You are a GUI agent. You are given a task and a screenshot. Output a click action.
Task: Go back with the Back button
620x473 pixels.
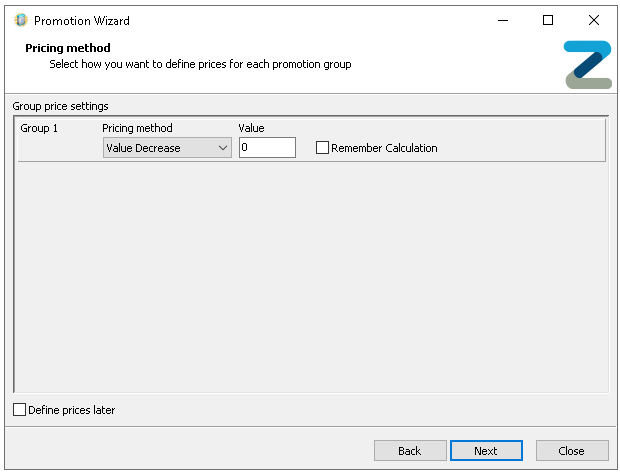pos(410,451)
